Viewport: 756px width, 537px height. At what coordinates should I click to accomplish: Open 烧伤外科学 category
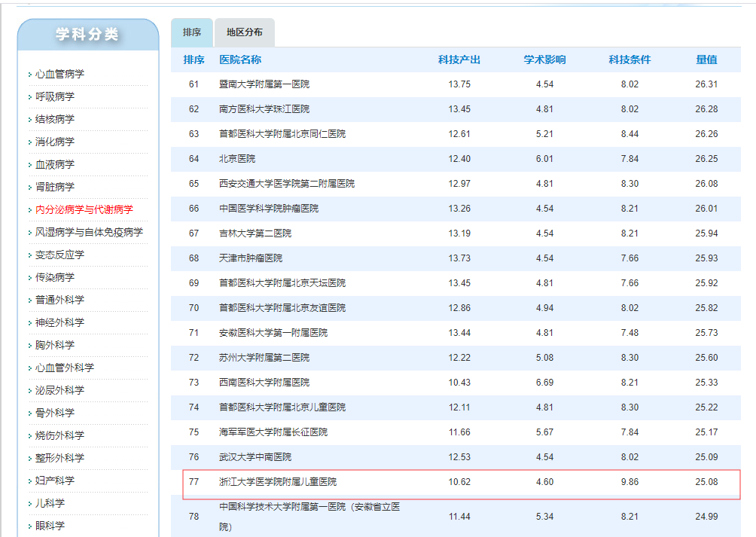click(x=59, y=435)
